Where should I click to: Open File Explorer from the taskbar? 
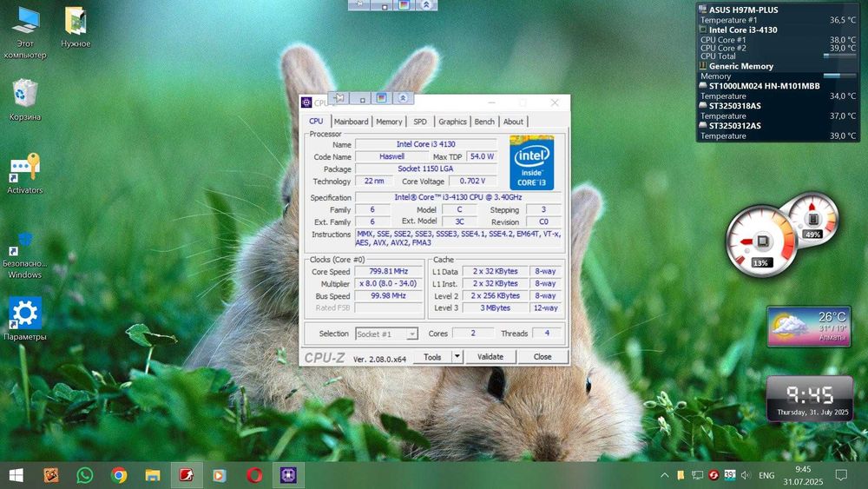tap(152, 475)
